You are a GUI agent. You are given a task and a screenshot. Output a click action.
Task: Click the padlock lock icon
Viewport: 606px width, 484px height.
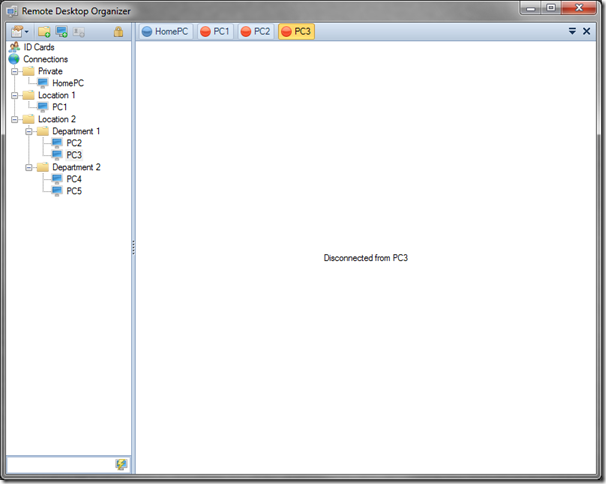click(118, 32)
